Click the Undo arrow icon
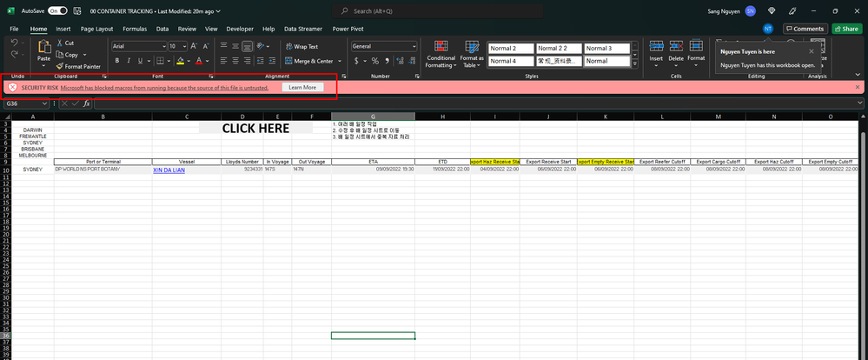 tap(15, 42)
